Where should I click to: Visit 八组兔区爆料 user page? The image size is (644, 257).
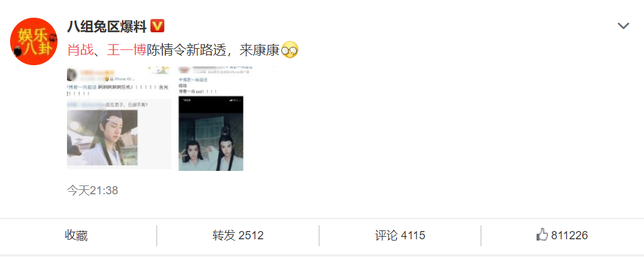coord(107,27)
